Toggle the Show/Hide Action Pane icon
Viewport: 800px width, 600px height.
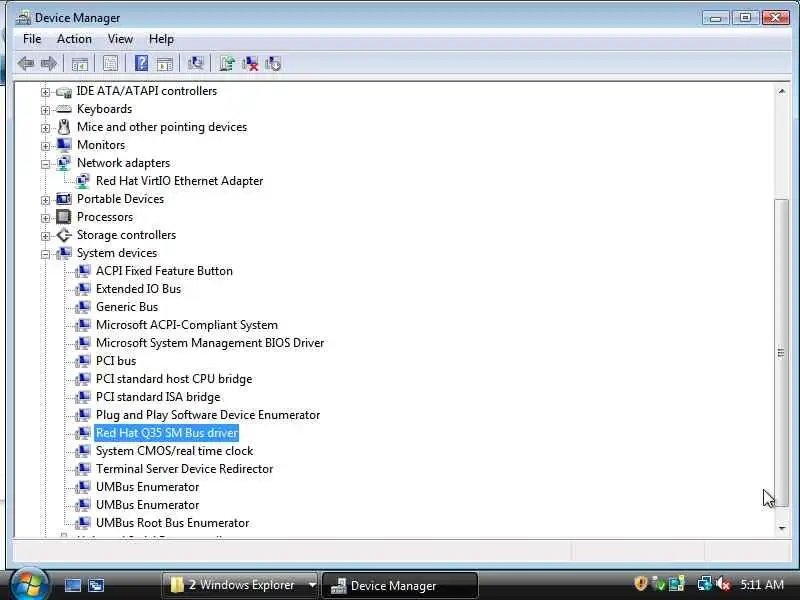click(x=164, y=64)
